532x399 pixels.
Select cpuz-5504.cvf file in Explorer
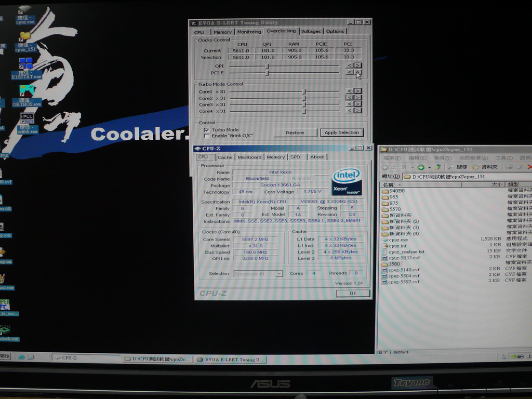(401, 276)
